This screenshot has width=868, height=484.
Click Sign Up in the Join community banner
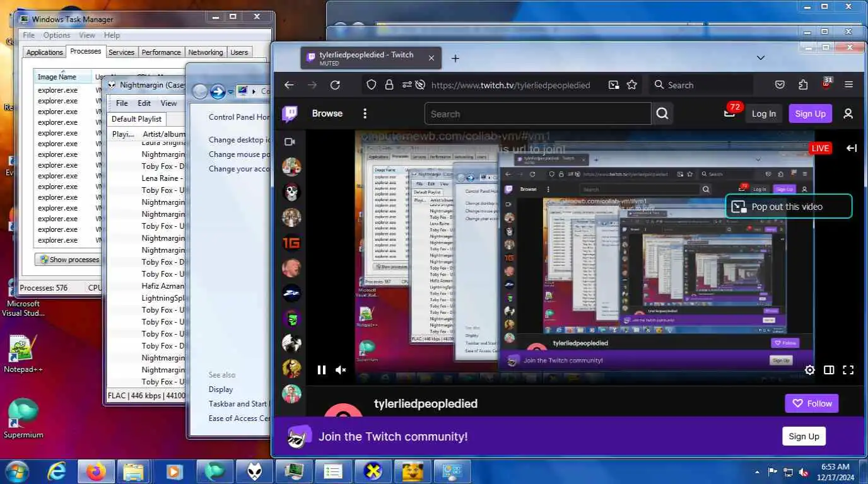point(804,436)
